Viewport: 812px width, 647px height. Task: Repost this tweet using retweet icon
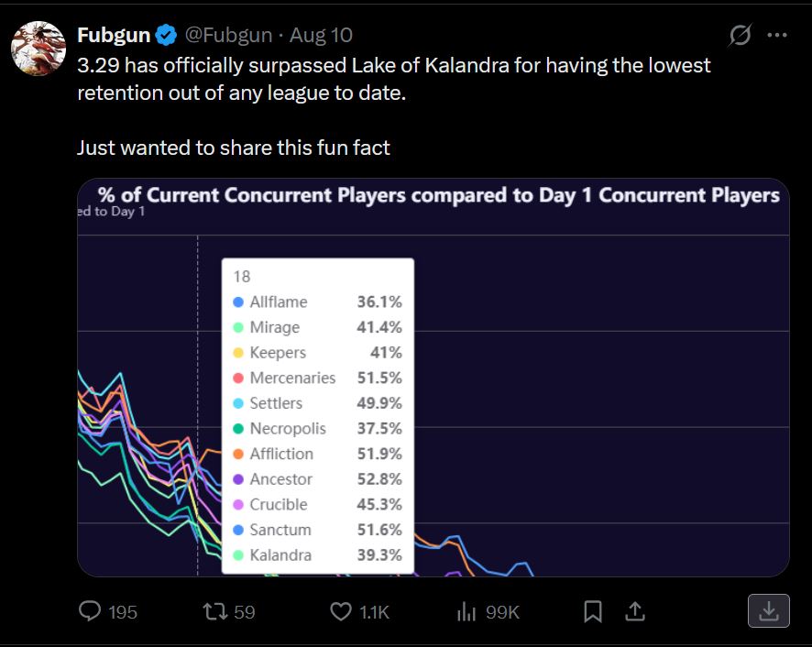[x=214, y=611]
